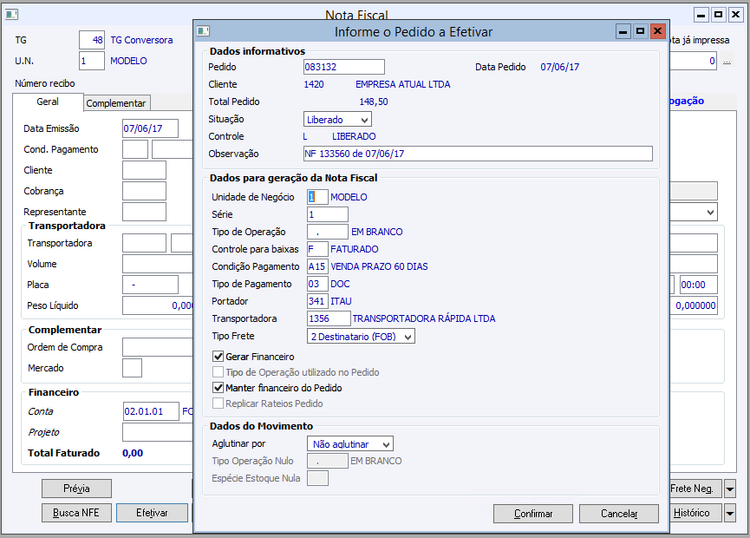Viewport: 750px width, 538px height.
Task: Minimize the Informe o Pedido dialog
Action: 623,32
